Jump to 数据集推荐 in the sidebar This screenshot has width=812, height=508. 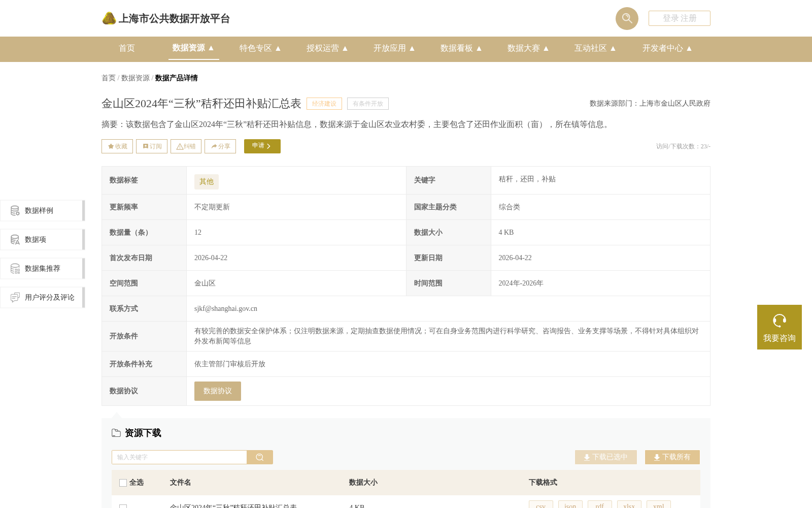pos(43,269)
